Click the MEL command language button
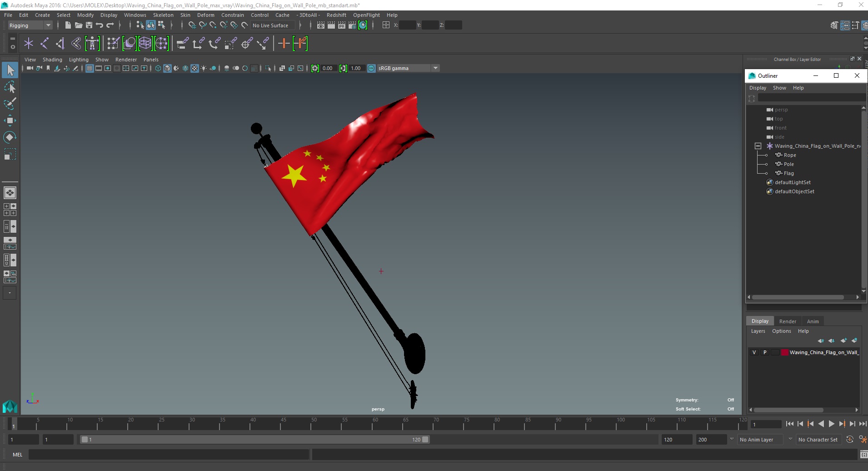Viewport: 868px width, 471px height. click(x=17, y=454)
